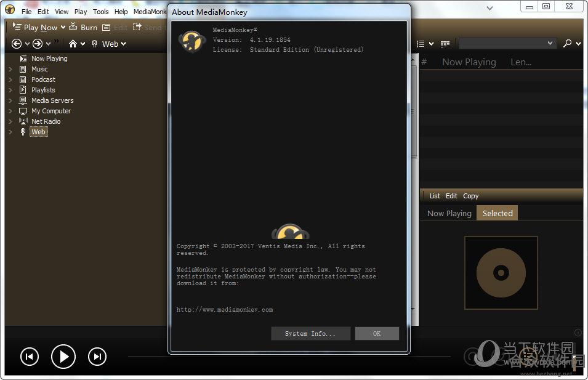The image size is (588, 380).
Task: Click the Home navigation icon
Action: point(73,44)
